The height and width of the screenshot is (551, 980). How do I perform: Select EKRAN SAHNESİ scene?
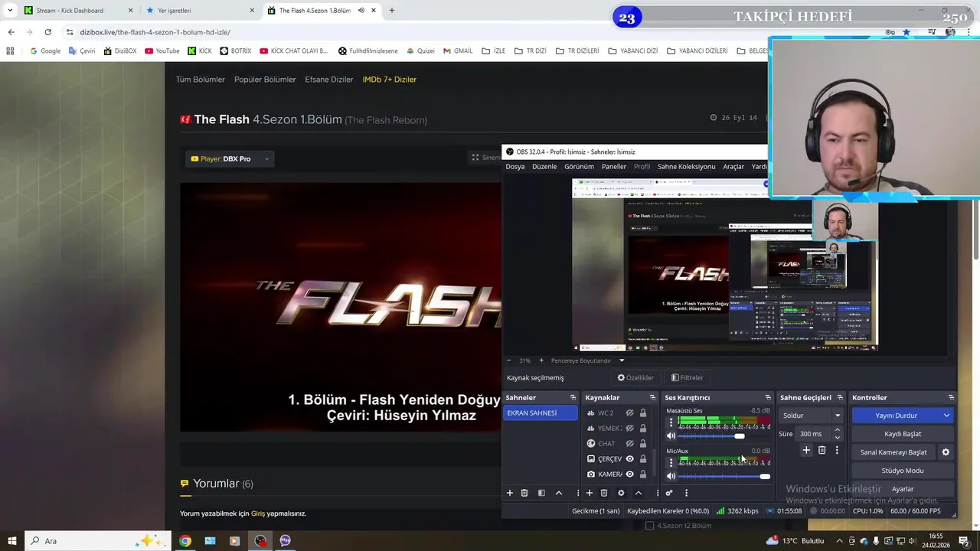tap(541, 413)
